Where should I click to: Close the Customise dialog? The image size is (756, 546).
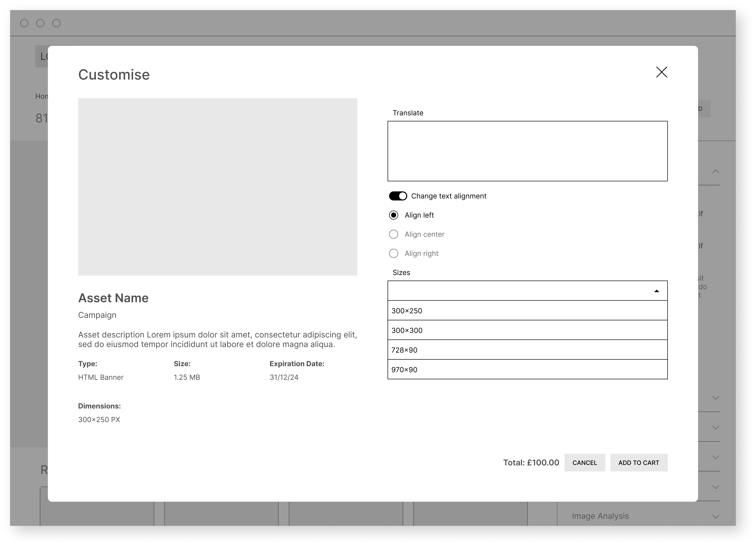tap(661, 72)
